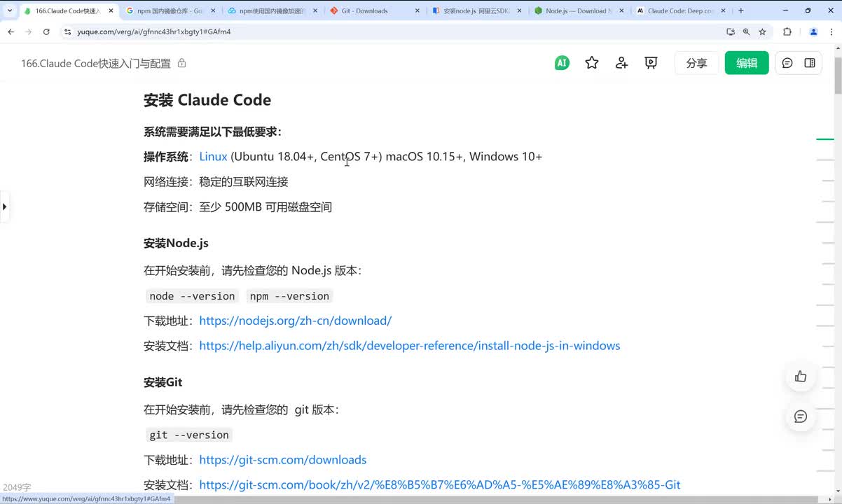This screenshot has width=842, height=504.
Task: Open the Linux hyperlink
Action: point(213,157)
